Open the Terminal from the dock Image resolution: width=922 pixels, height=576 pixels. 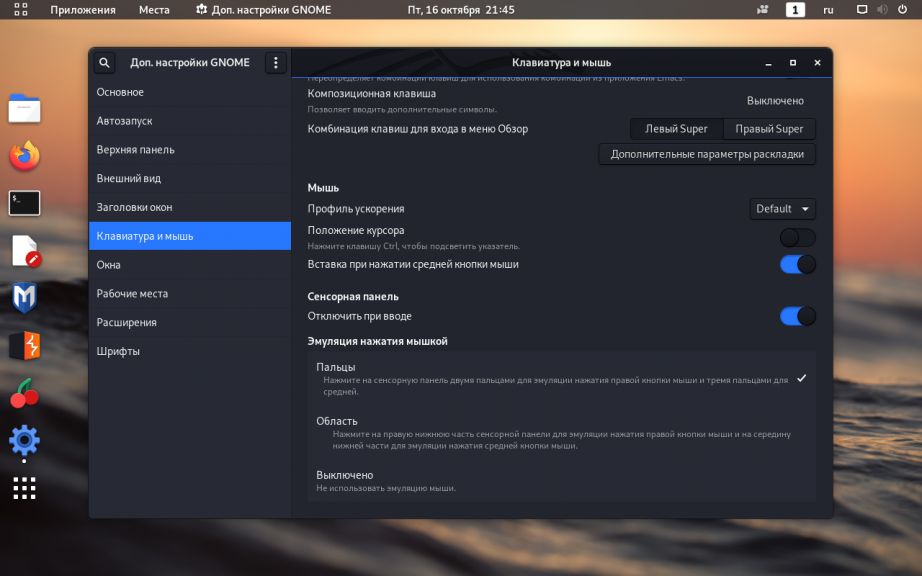click(x=24, y=203)
